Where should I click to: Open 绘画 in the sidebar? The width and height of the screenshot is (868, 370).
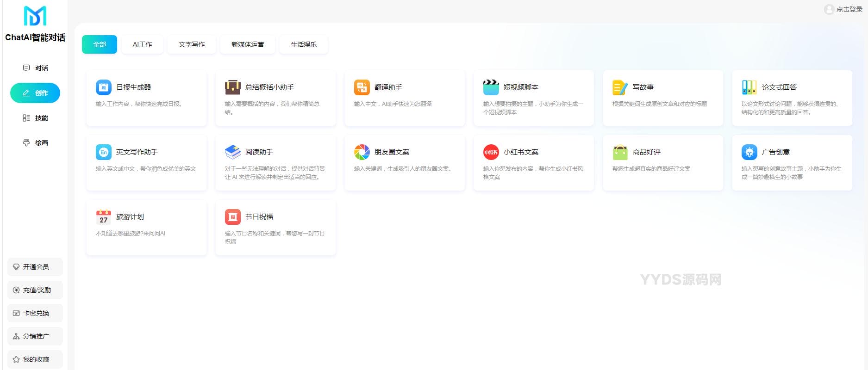pos(35,143)
